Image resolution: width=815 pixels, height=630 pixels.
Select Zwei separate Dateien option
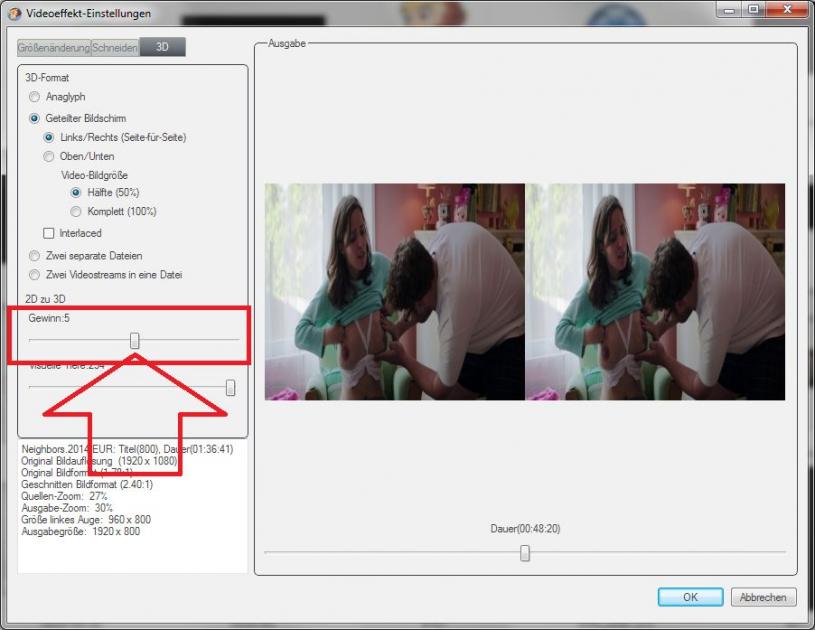coord(34,256)
